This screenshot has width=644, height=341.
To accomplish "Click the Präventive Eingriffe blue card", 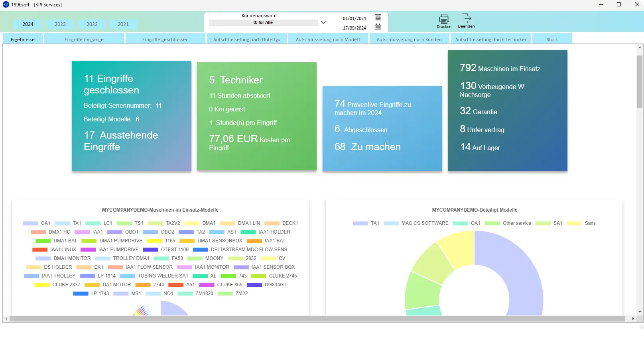I will pos(382,128).
